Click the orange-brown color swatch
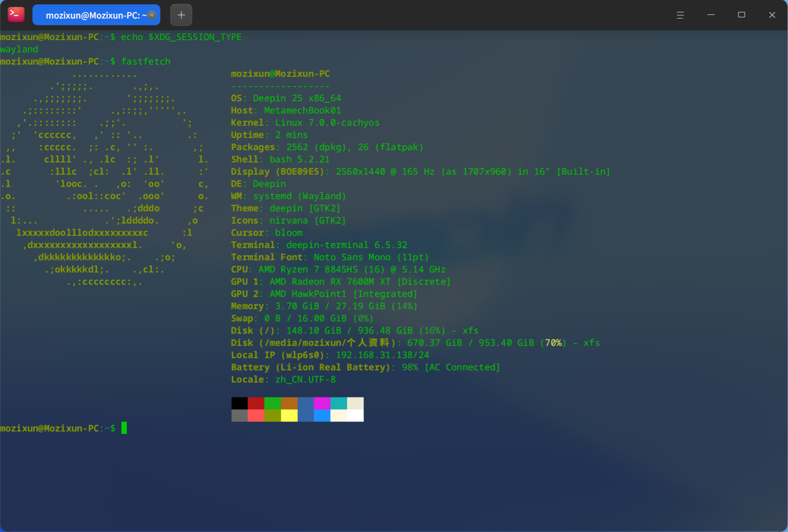The image size is (788, 532). pyautogui.click(x=289, y=403)
